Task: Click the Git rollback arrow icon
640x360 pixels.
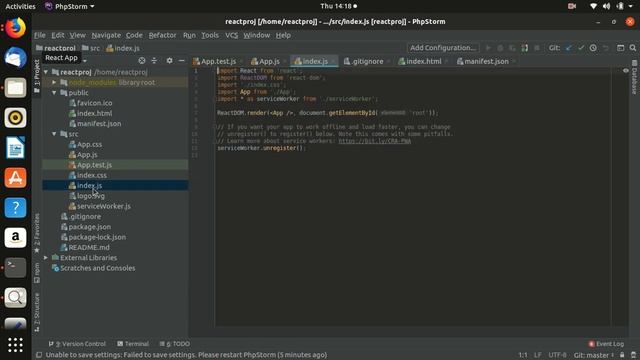Action: click(606, 48)
